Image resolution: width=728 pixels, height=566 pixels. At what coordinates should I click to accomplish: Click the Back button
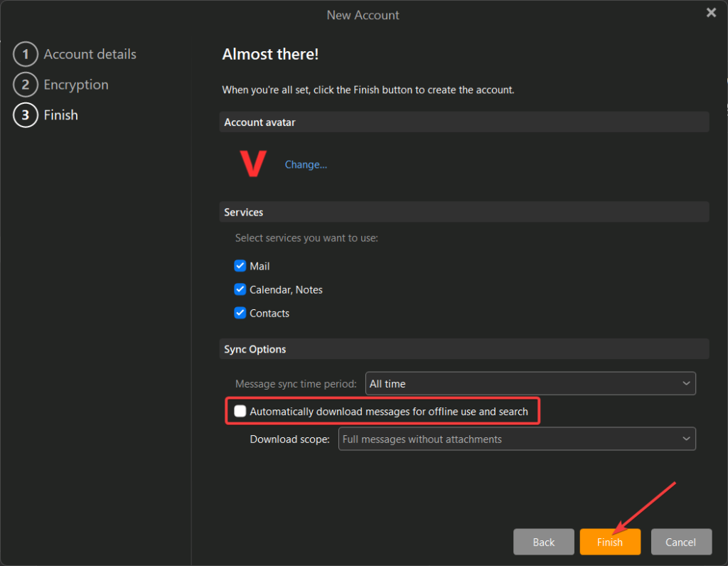click(543, 542)
